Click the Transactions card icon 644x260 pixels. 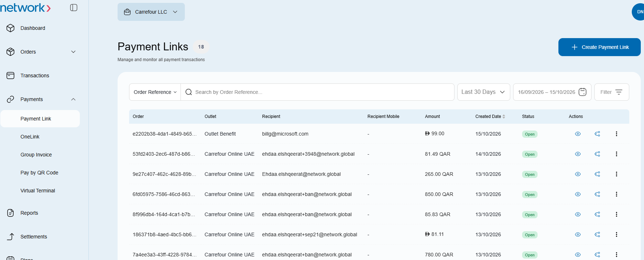pyautogui.click(x=10, y=76)
